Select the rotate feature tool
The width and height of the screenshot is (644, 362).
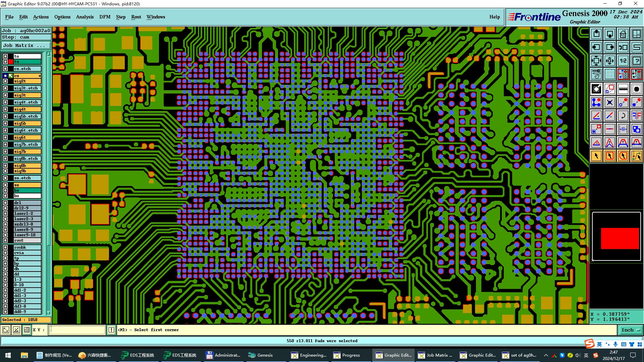point(623,116)
